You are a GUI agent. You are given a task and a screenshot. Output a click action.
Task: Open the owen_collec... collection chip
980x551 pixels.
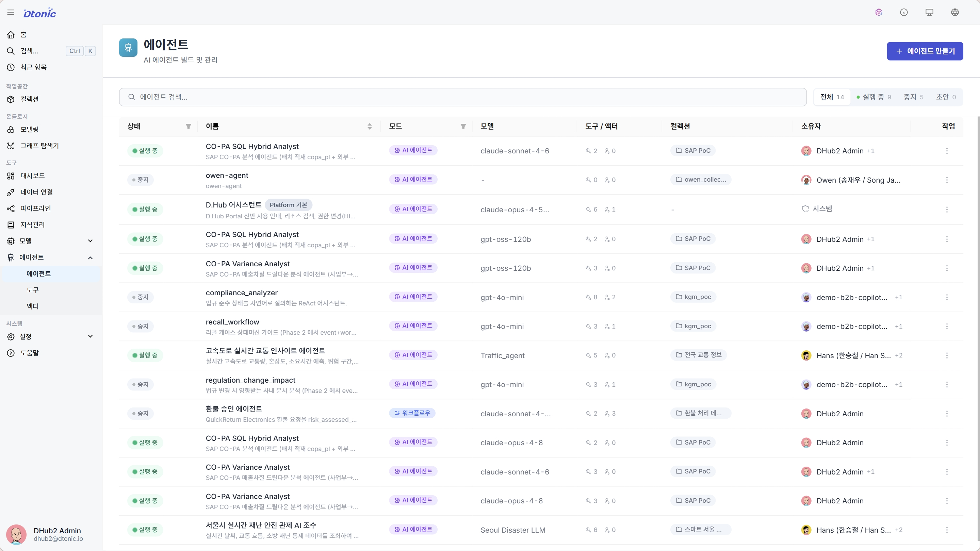pos(701,180)
